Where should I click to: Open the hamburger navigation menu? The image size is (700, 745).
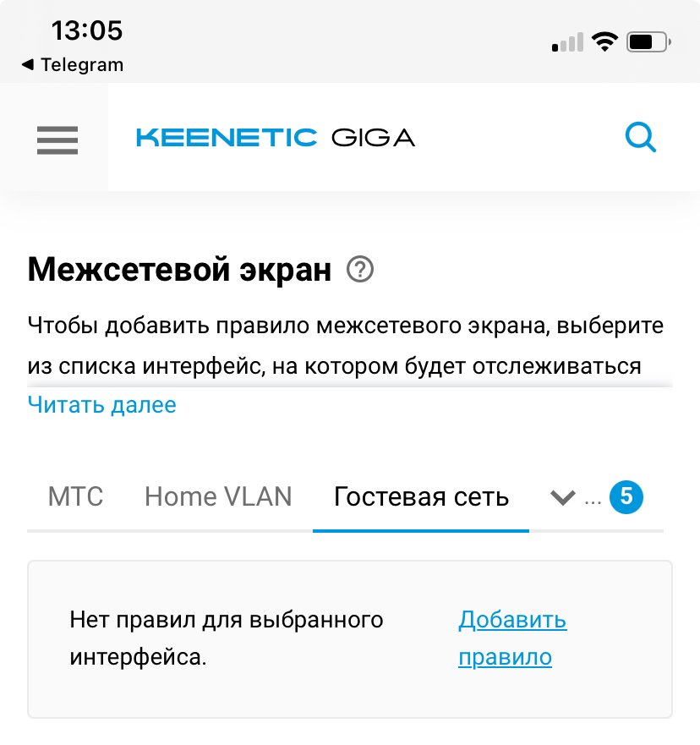coord(57,140)
